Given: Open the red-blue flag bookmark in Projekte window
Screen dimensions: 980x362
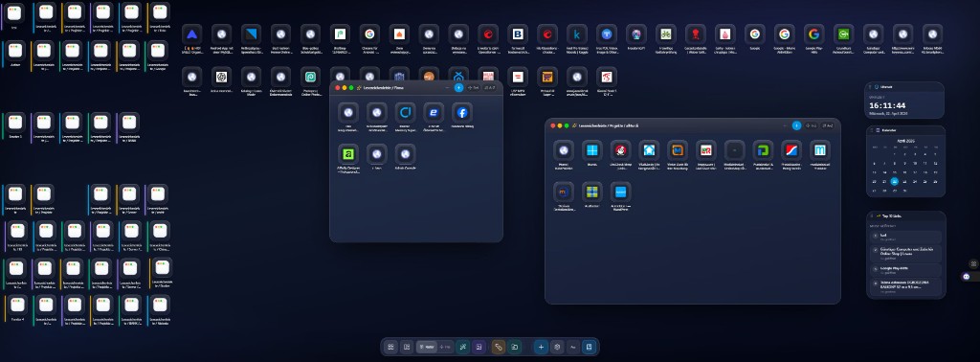Looking at the screenshot, I should tap(791, 150).
